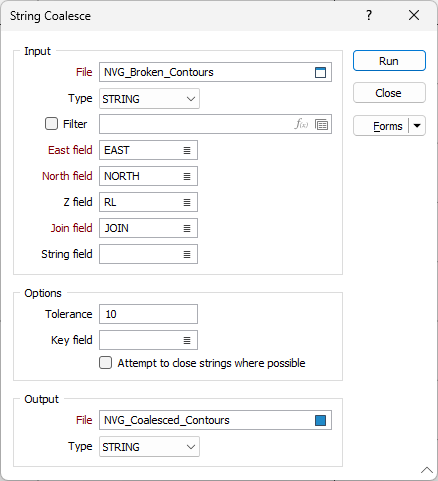The width and height of the screenshot is (438, 481).
Task: Click the blue output file icon
Action: pyautogui.click(x=320, y=420)
